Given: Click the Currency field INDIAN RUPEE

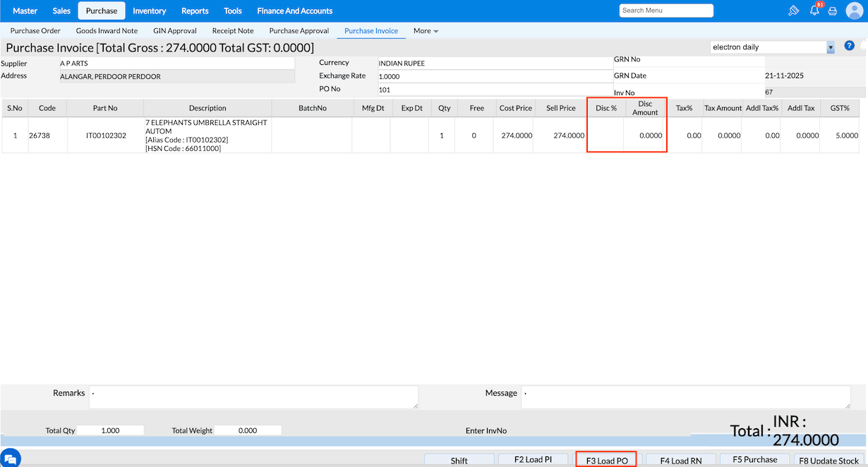Looking at the screenshot, I should pos(495,63).
